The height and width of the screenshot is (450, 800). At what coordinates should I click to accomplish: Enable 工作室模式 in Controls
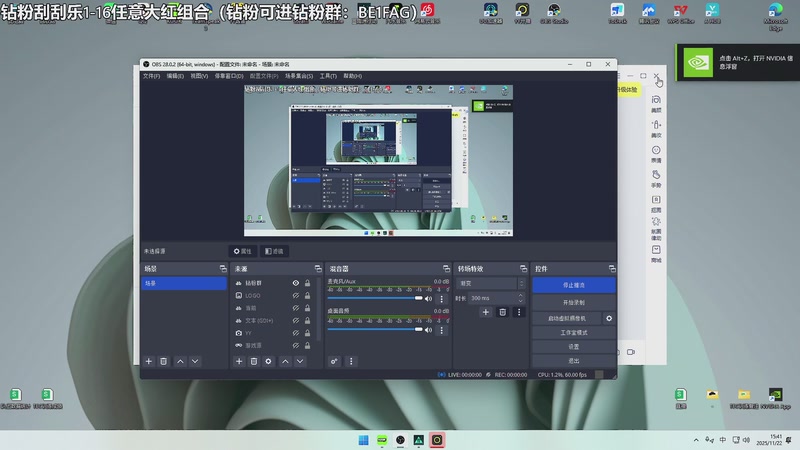tap(573, 333)
